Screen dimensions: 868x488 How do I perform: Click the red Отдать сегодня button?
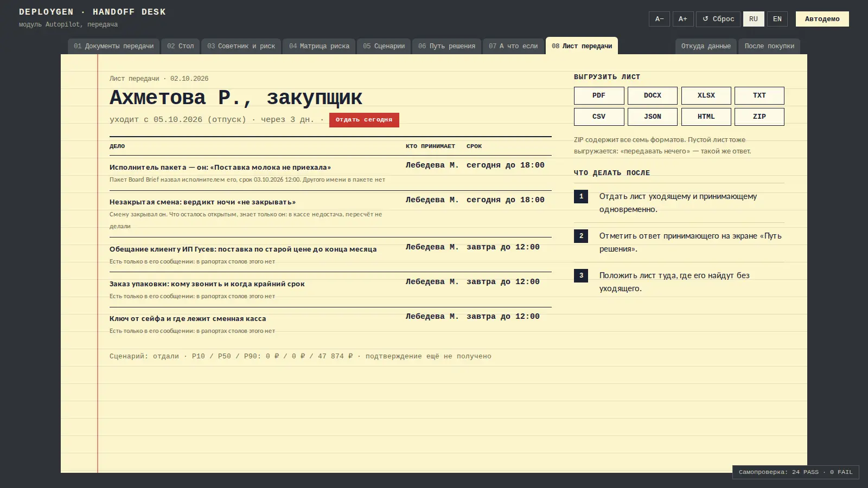[364, 120]
